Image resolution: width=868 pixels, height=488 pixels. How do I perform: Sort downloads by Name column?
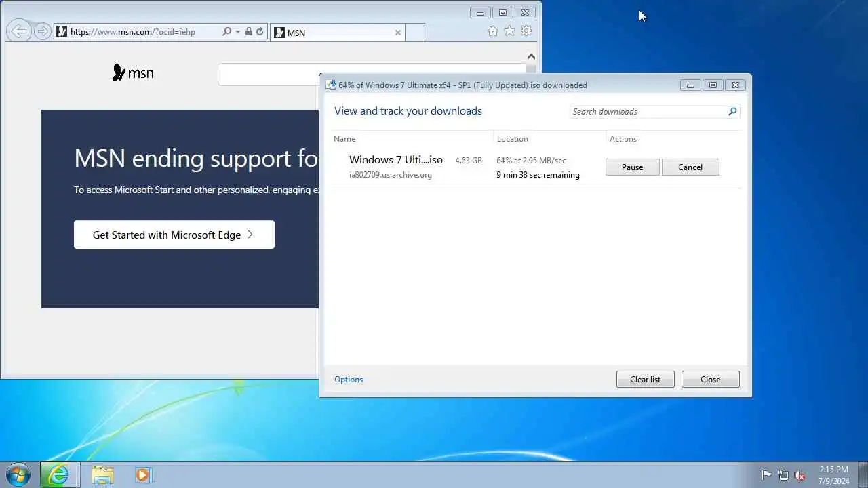pyautogui.click(x=344, y=139)
